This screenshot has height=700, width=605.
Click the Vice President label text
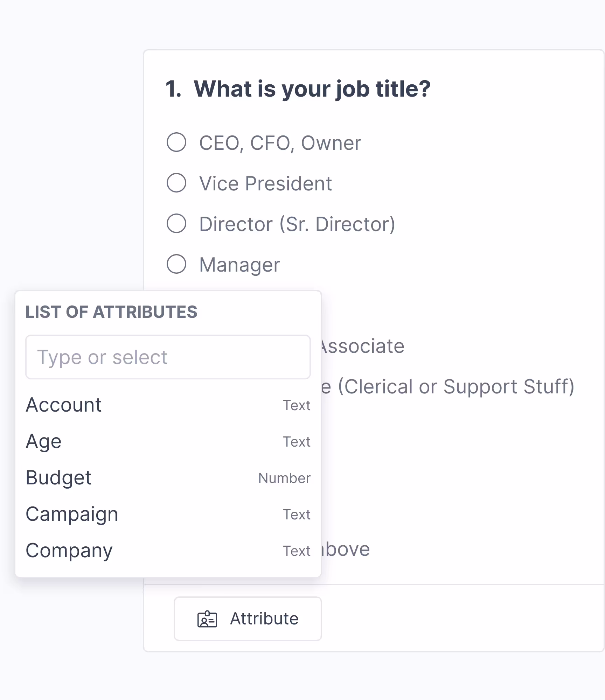(x=265, y=183)
